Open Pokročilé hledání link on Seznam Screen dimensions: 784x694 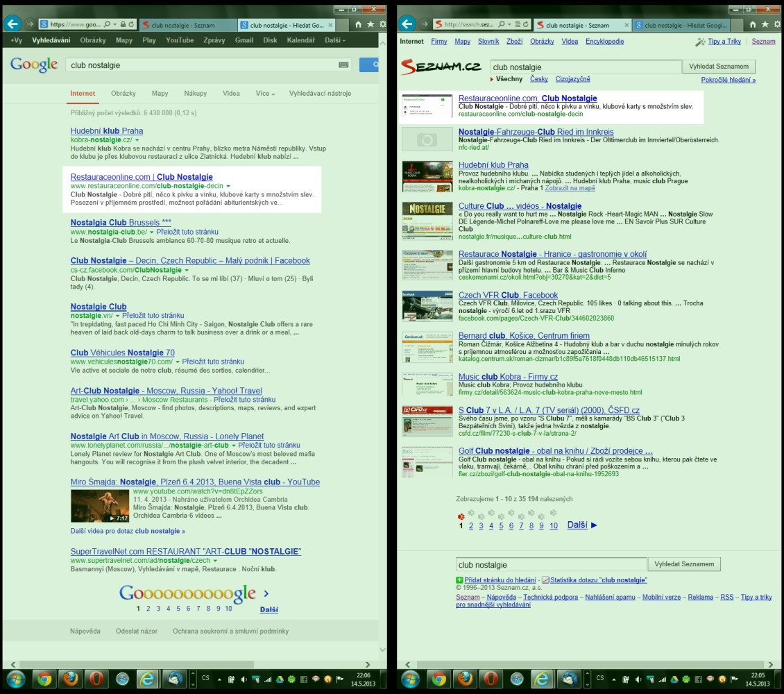point(728,80)
